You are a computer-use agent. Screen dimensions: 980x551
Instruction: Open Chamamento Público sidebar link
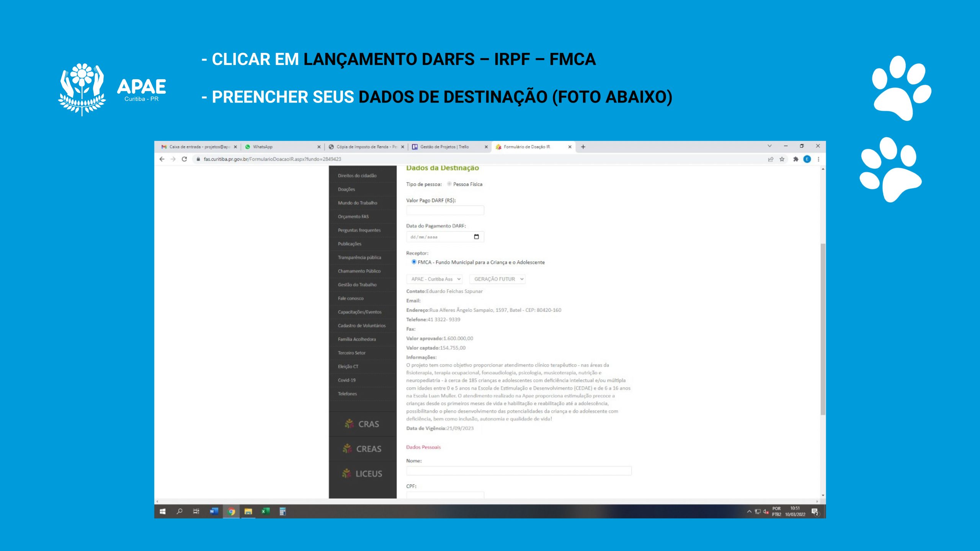tap(359, 271)
